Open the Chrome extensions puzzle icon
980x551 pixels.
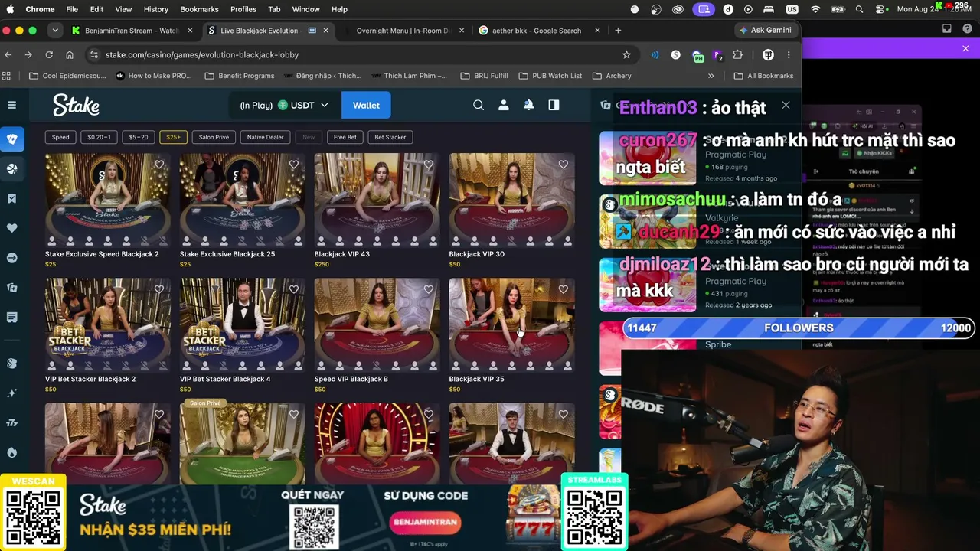click(x=738, y=55)
